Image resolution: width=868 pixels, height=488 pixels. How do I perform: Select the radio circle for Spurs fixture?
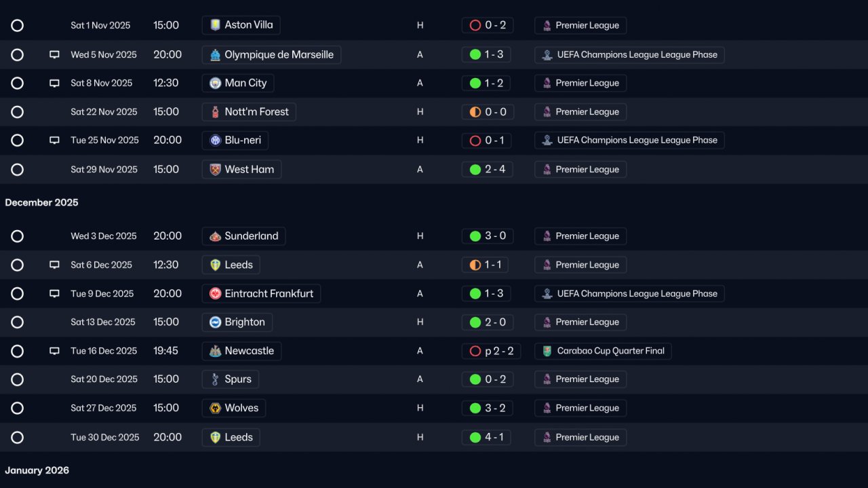pos(17,379)
